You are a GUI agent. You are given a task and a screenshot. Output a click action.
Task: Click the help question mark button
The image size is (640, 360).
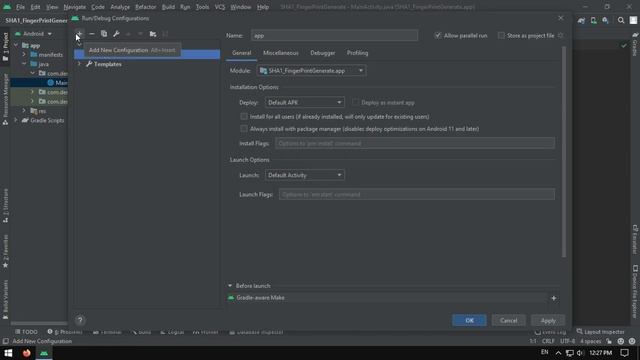pyautogui.click(x=80, y=320)
